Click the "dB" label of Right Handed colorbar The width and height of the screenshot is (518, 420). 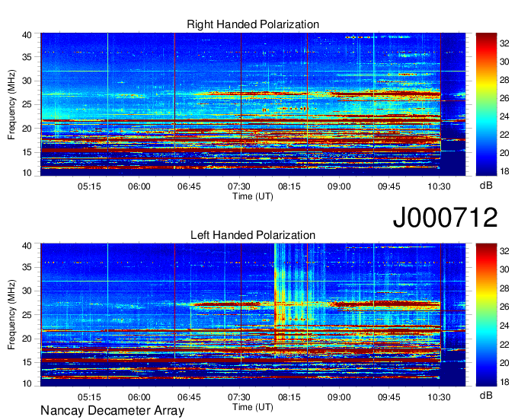(x=486, y=186)
